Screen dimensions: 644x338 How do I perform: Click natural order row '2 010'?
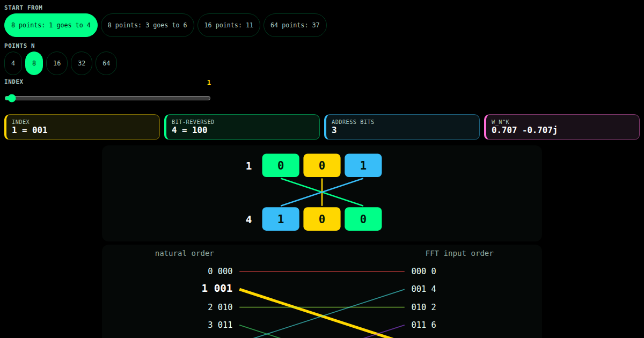coord(220,307)
